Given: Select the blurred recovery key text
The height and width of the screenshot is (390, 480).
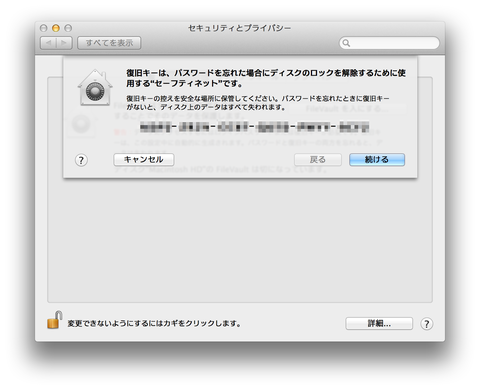Looking at the screenshot, I should click(254, 127).
